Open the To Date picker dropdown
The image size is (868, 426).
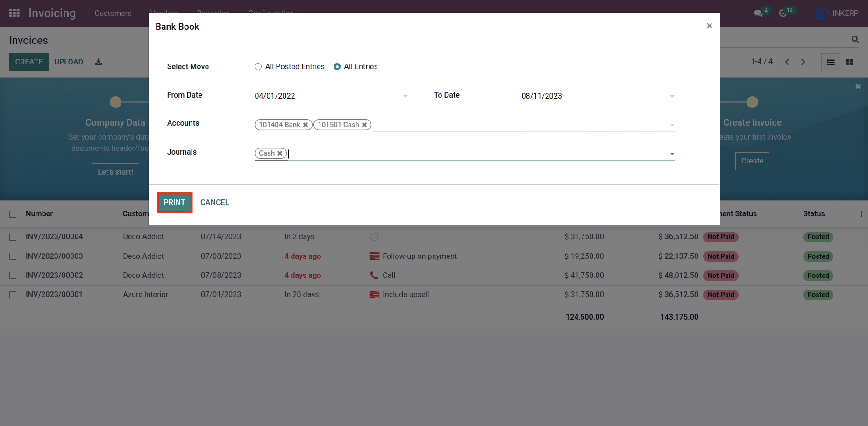pyautogui.click(x=672, y=96)
